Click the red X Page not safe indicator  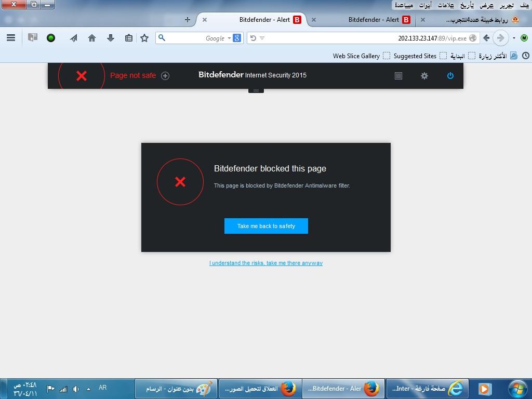pos(82,76)
